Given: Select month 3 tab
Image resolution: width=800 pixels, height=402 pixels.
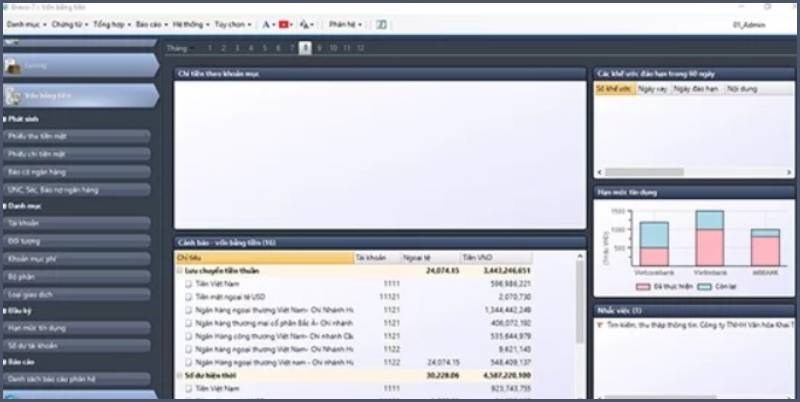Looking at the screenshot, I should (237, 48).
